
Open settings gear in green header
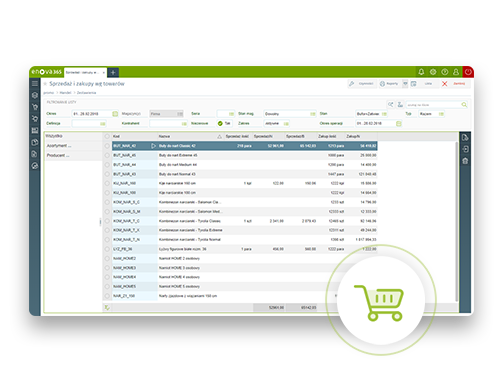[433, 72]
